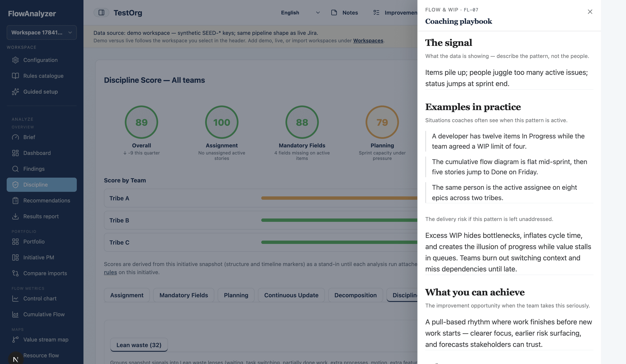This screenshot has width=626, height=364.
Task: Click the Results report download icon
Action: (x=15, y=216)
